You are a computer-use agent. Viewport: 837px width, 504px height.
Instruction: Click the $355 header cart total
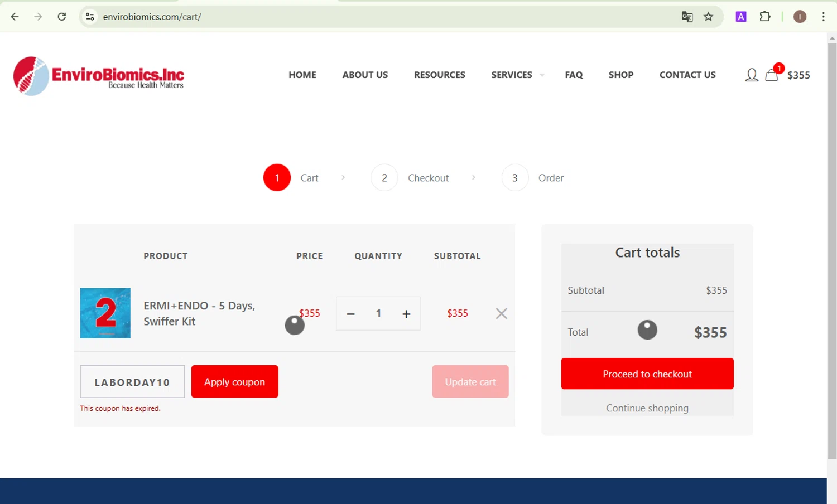(x=798, y=75)
